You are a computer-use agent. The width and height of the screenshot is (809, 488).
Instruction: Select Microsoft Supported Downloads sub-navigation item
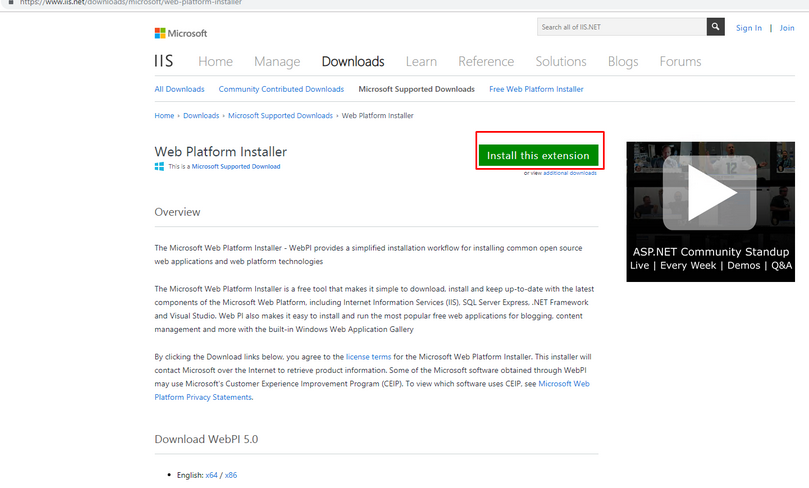pyautogui.click(x=416, y=89)
